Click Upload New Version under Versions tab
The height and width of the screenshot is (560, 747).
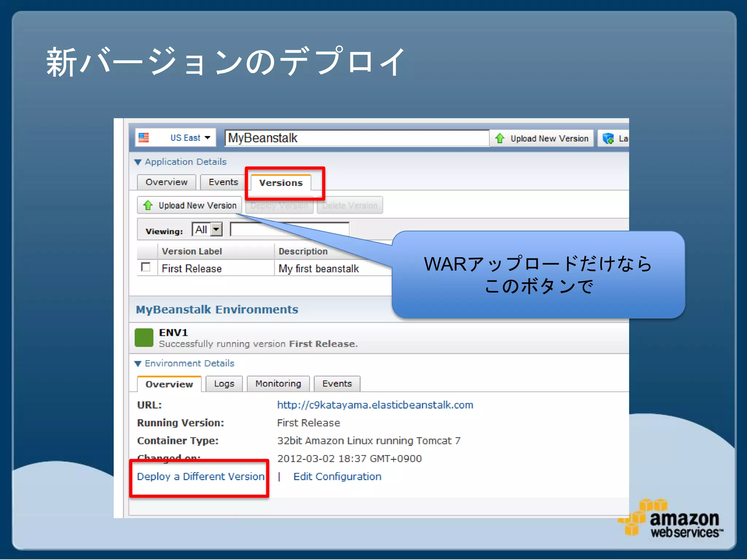click(190, 206)
